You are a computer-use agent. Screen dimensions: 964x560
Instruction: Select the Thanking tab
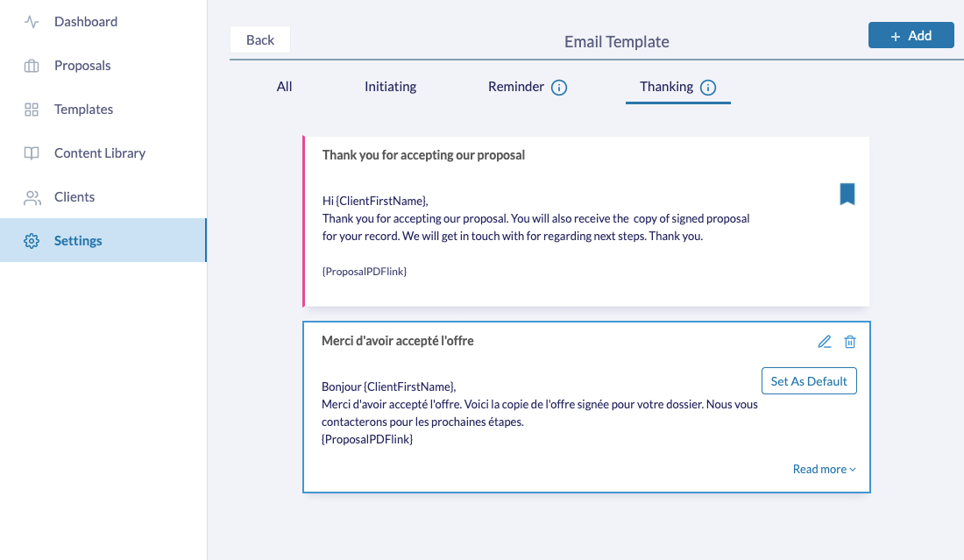click(666, 87)
